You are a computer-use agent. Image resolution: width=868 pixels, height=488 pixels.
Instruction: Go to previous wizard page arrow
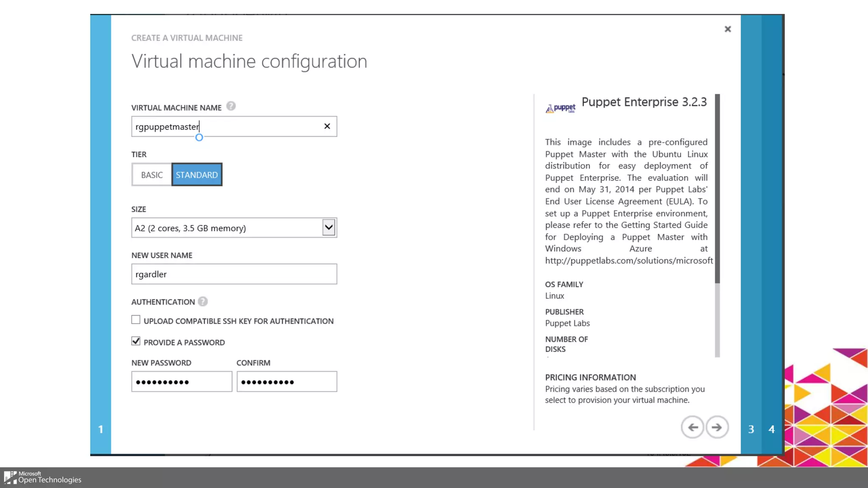[x=692, y=427]
